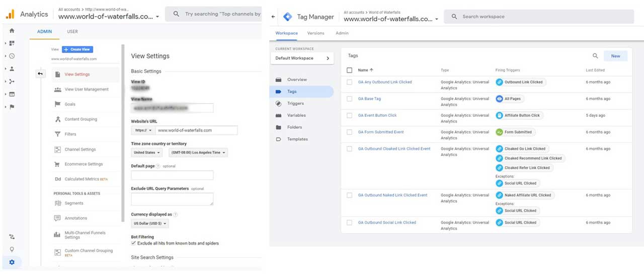Open the Analytics account selector dropdown arrow
Viewport: 644px width, 278px height.
(157, 17)
